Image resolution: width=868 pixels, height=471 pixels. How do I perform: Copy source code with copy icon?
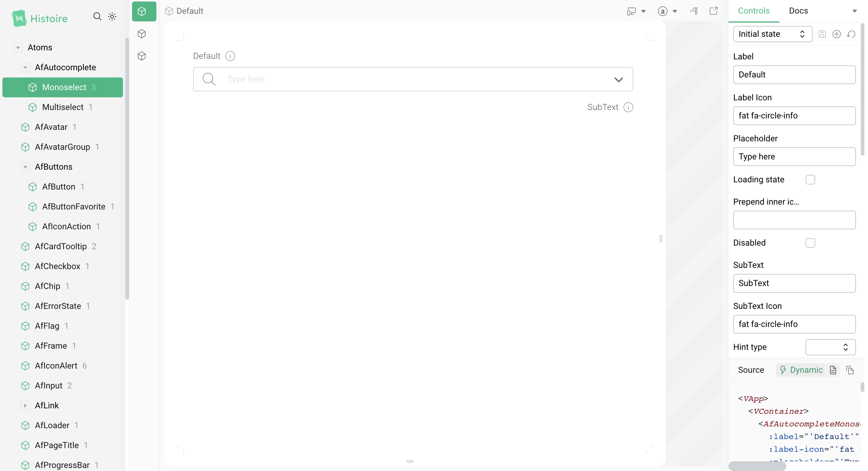[x=850, y=370]
